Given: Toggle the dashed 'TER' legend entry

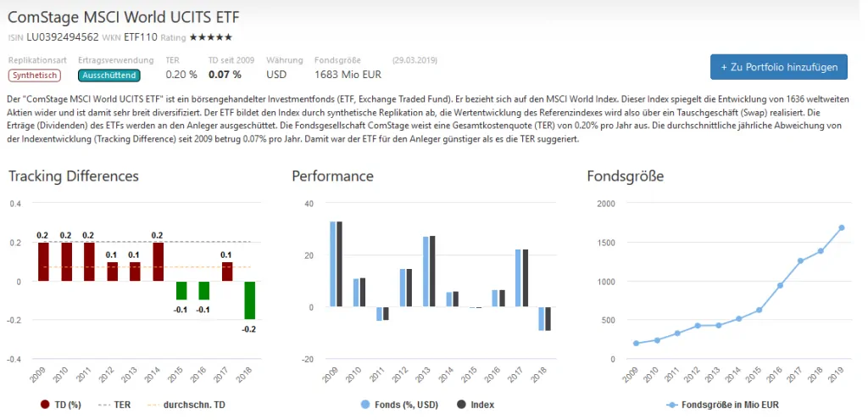Looking at the screenshot, I should 114,405.
